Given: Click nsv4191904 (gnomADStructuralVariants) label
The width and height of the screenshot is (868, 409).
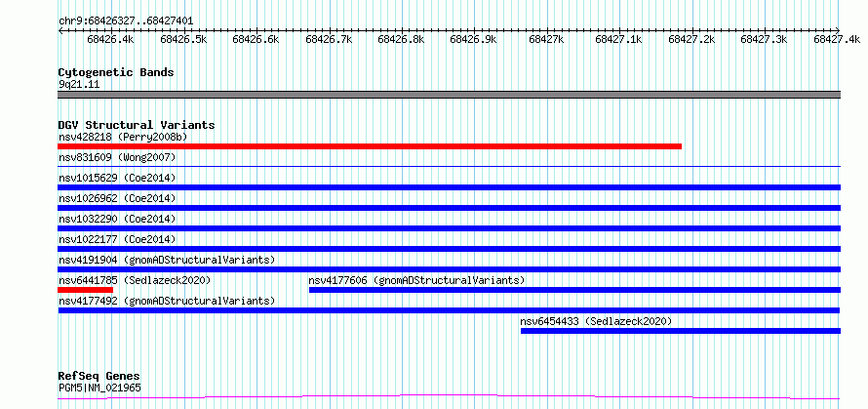Looking at the screenshot, I should point(167,260).
